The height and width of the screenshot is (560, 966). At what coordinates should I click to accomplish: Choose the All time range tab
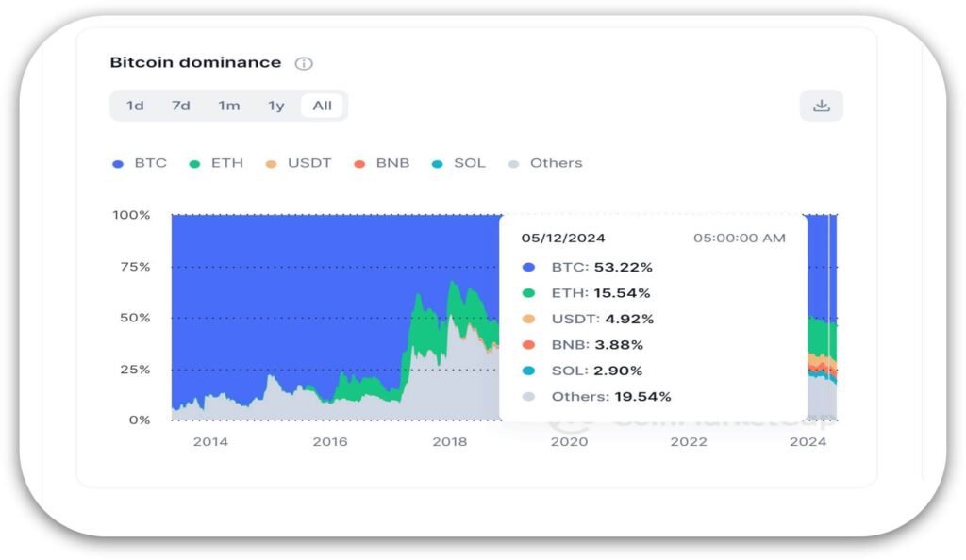coord(323,106)
